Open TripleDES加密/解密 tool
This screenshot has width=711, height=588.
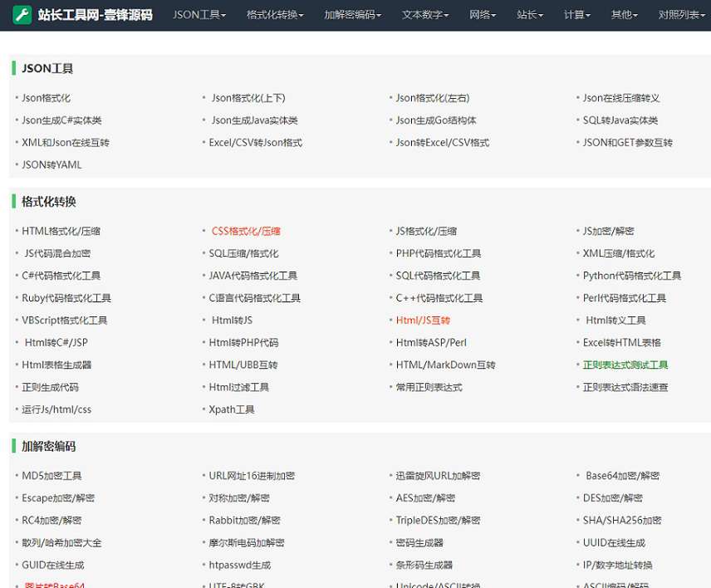[x=438, y=519]
